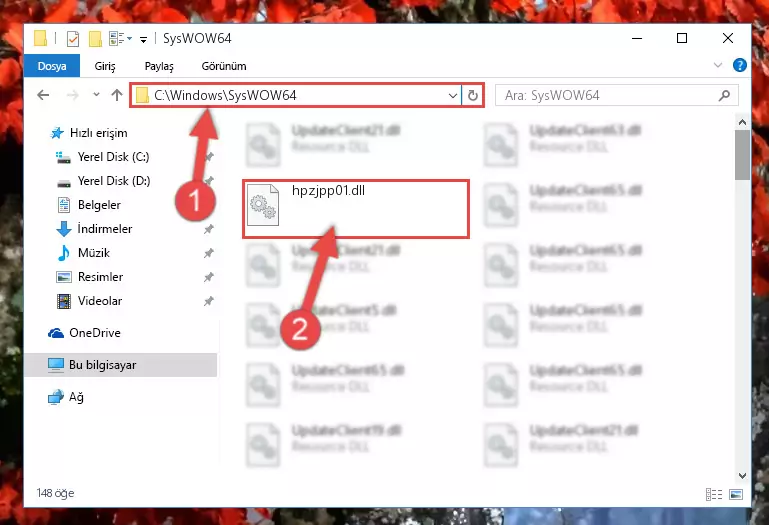Open Yerel Disk (D:) in the sidebar
This screenshot has height=525, width=769.
pos(104,181)
